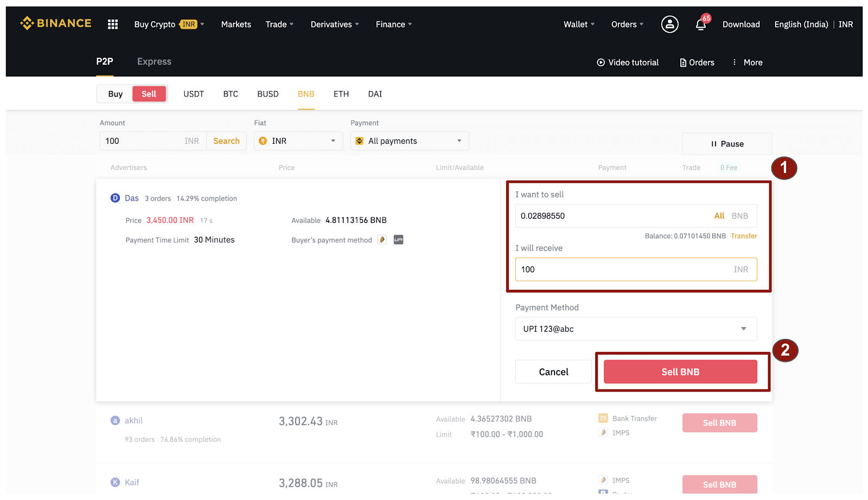Image resolution: width=868 pixels, height=500 pixels.
Task: Click the Binance logo
Action: click(55, 23)
